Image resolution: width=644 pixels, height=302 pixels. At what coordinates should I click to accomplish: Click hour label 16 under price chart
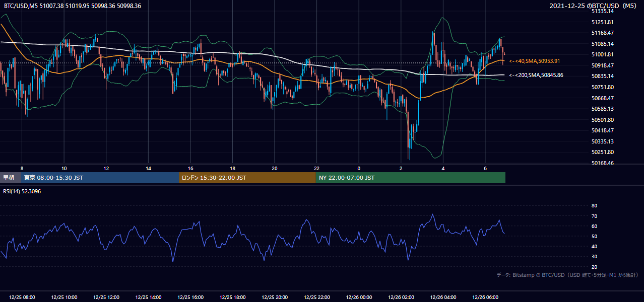click(x=190, y=168)
